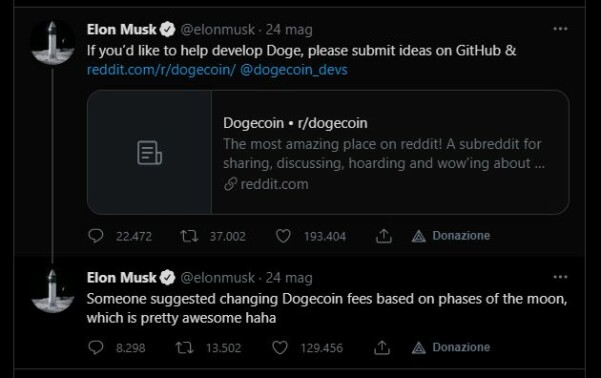Retweet the tweet with 13.502 retweets
Screen dimensions: 601x378
185,348
